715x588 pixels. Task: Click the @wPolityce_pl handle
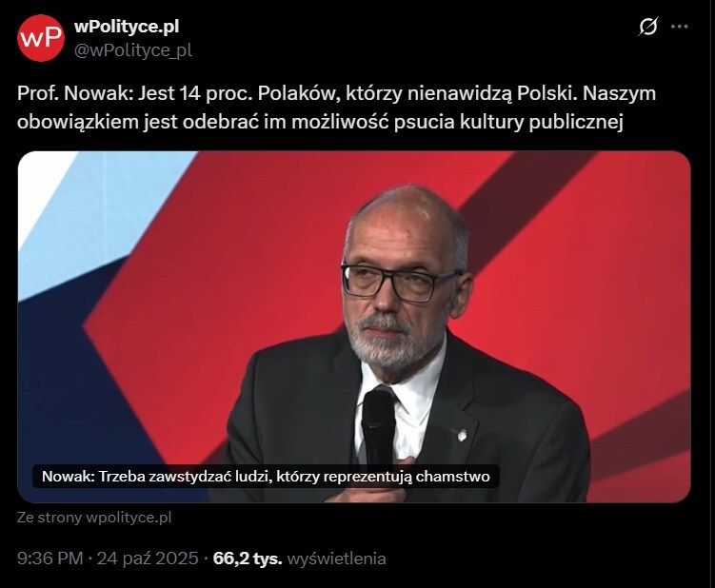(132, 50)
